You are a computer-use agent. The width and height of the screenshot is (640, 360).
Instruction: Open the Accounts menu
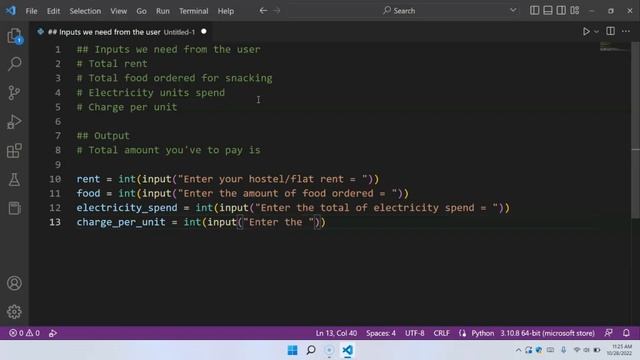click(14, 283)
